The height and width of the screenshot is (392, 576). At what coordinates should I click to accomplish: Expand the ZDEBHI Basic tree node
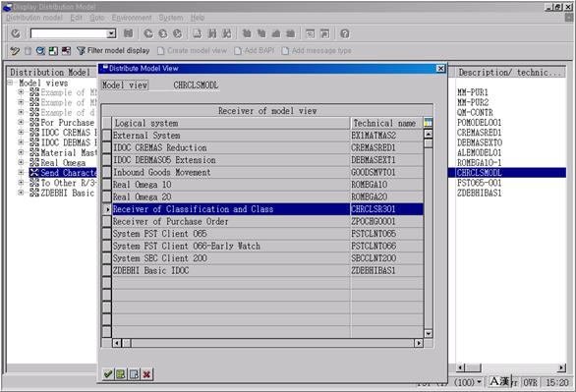pos(21,193)
